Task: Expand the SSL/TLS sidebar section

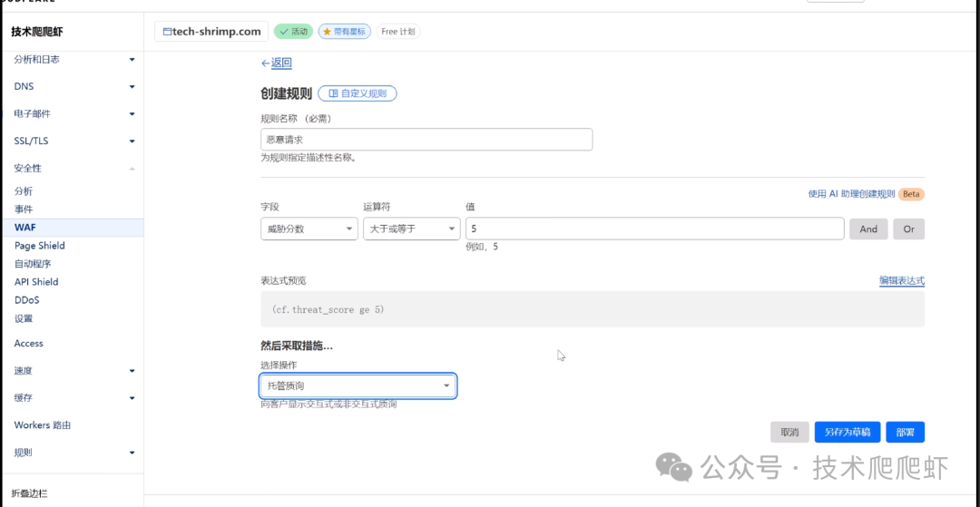Action: tap(73, 141)
